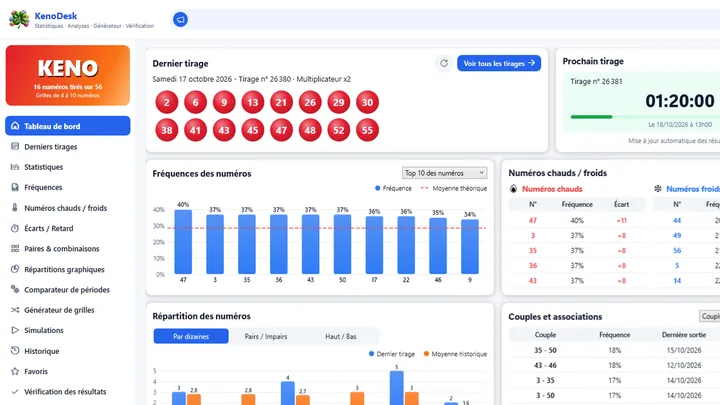The width and height of the screenshot is (720, 405).
Task: Click the KenoDesk brand title
Action: click(x=56, y=16)
